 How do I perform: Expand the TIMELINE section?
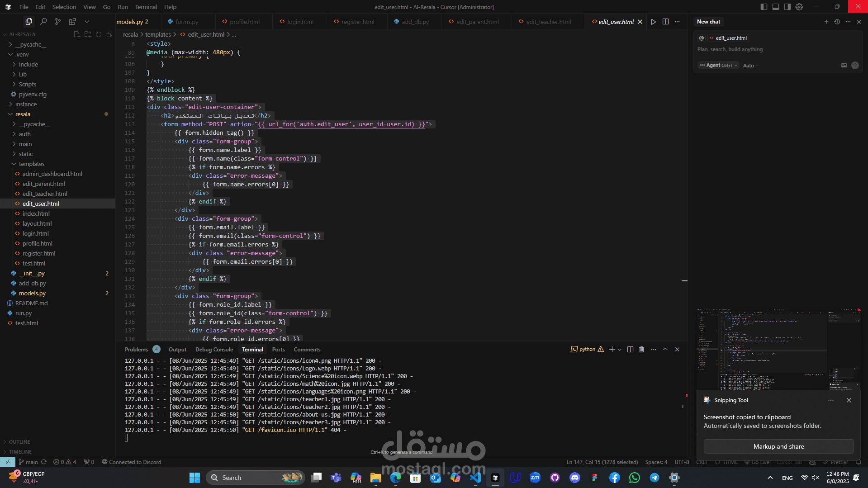(20, 452)
